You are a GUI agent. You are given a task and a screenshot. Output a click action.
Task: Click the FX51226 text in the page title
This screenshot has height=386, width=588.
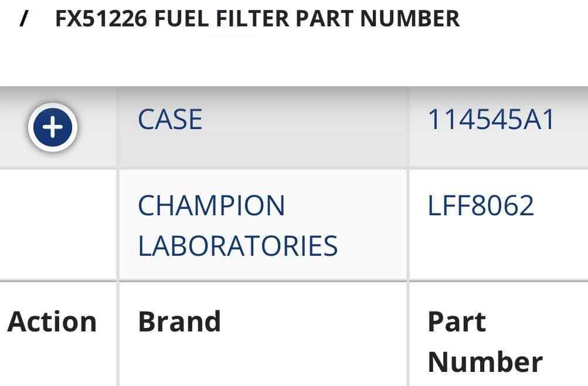tap(100, 19)
